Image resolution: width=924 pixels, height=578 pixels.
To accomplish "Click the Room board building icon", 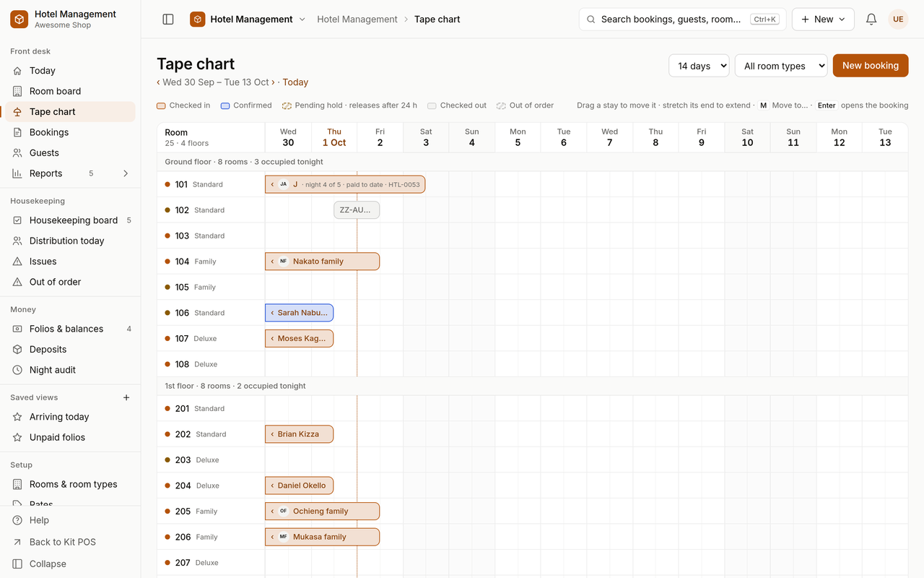I will [x=17, y=91].
